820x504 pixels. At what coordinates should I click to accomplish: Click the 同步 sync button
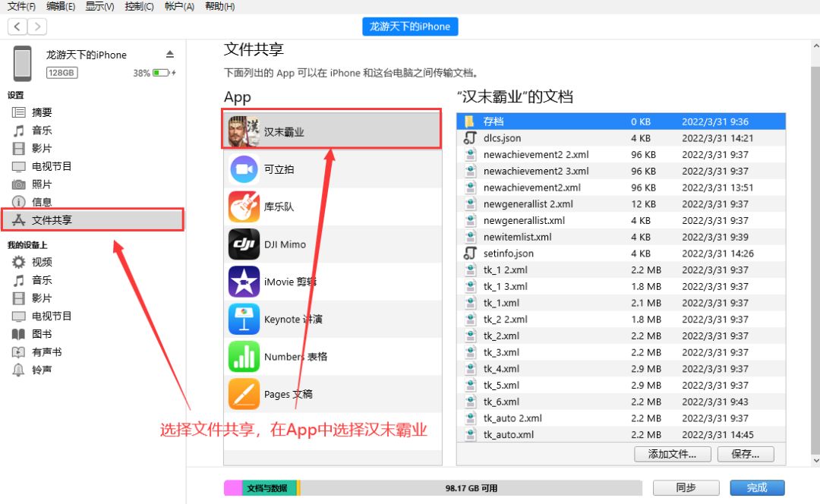pyautogui.click(x=686, y=488)
